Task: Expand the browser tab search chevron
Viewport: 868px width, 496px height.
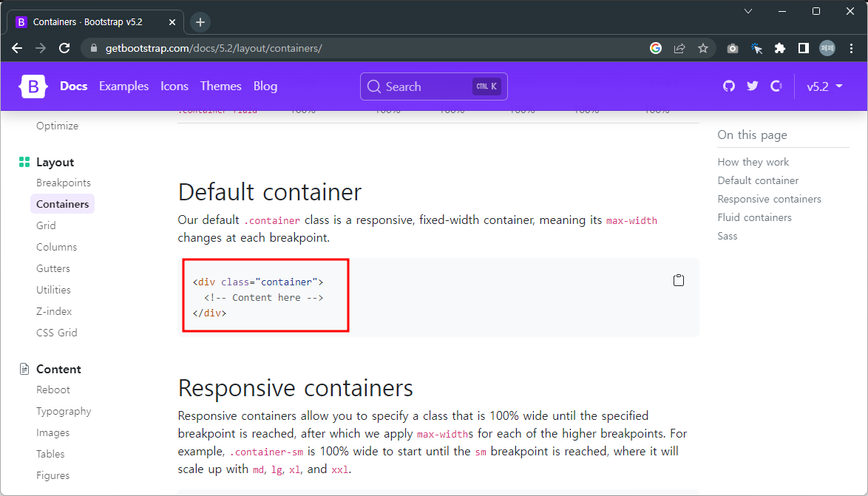Action: tap(747, 11)
